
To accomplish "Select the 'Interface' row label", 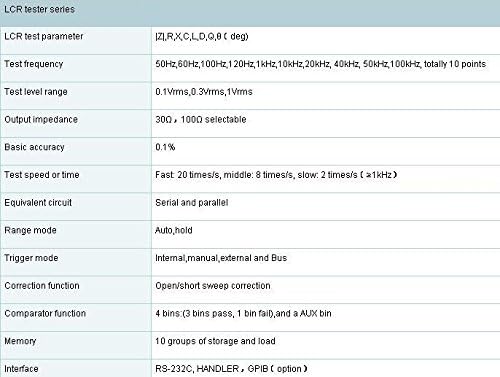I will pyautogui.click(x=21, y=369).
